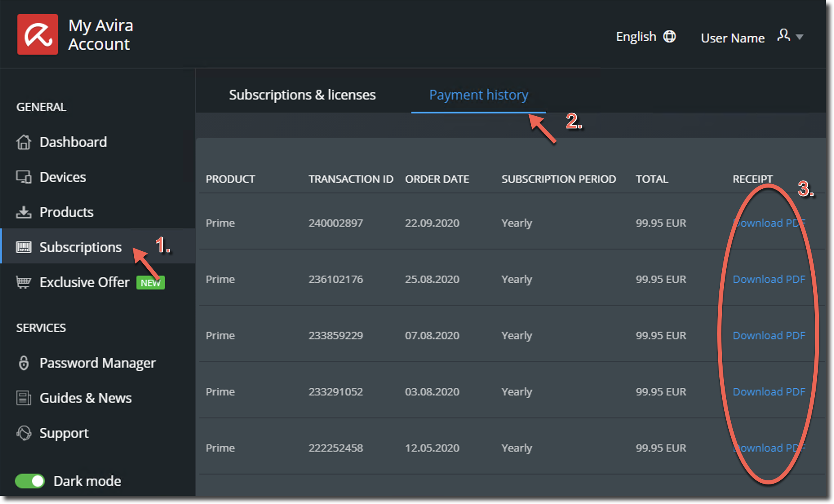Open the English language selector

pos(646,37)
